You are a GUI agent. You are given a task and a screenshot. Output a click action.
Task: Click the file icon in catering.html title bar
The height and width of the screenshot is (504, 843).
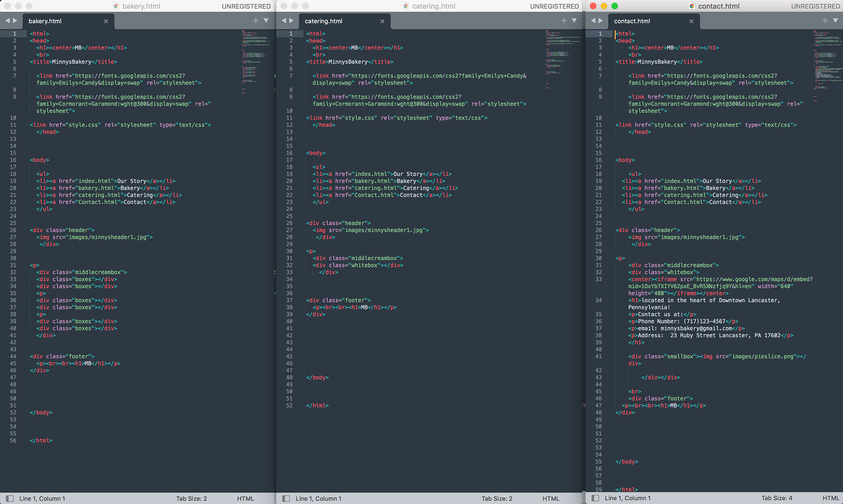406,6
